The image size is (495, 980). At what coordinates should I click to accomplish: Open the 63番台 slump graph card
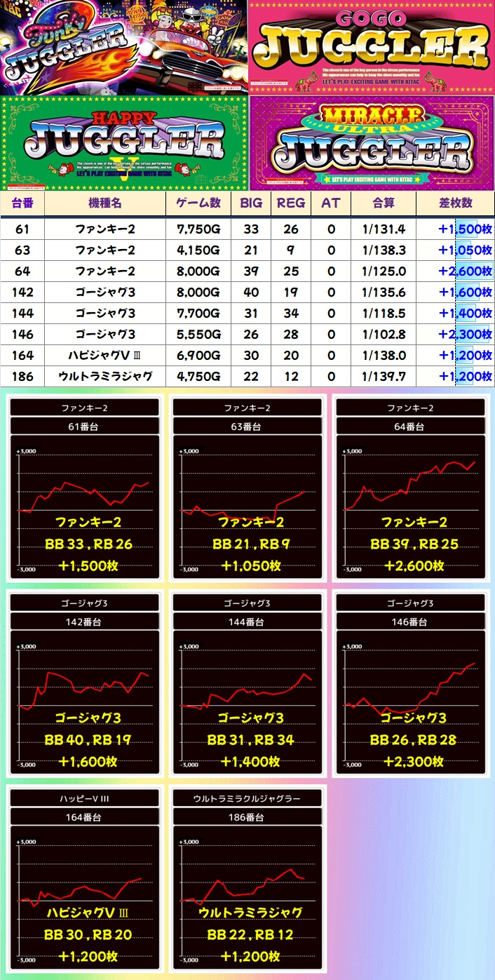(247, 488)
